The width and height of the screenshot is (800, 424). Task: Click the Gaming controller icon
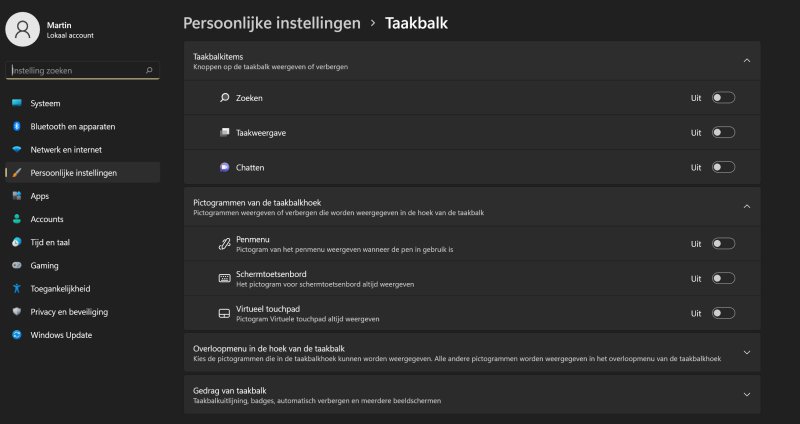(17, 265)
